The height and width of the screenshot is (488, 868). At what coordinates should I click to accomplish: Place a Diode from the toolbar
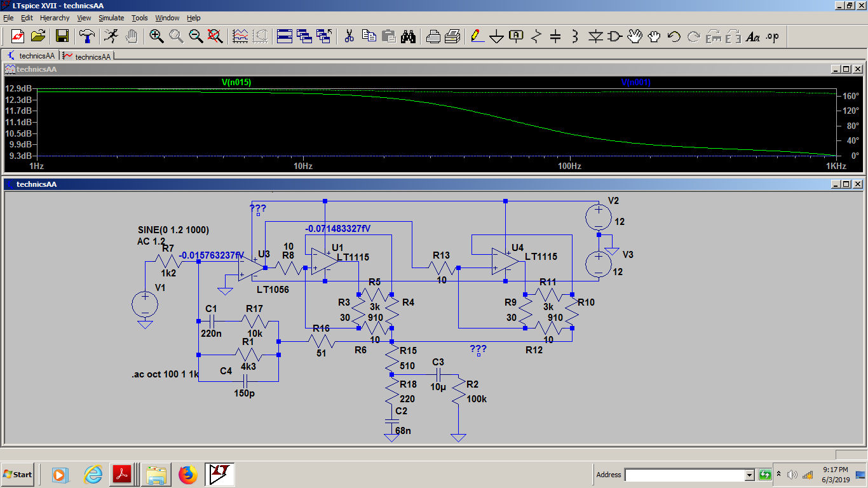(x=595, y=36)
